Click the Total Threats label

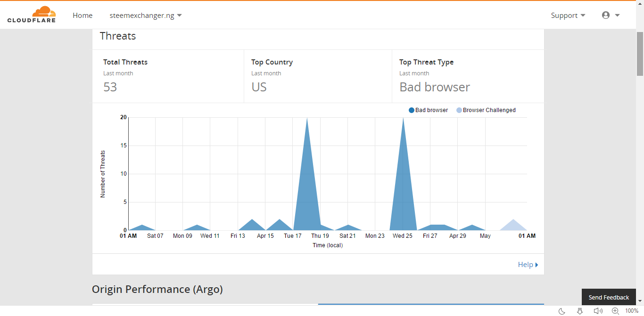coord(125,62)
